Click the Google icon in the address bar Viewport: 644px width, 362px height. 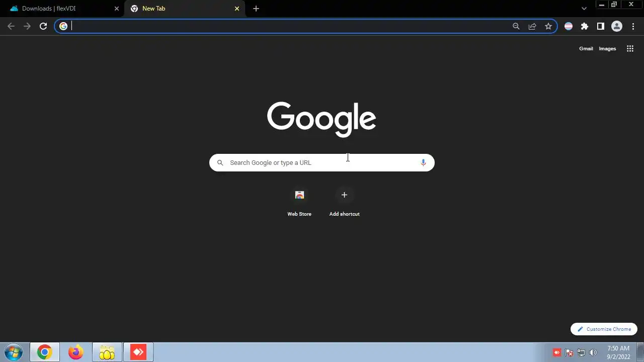coord(63,26)
